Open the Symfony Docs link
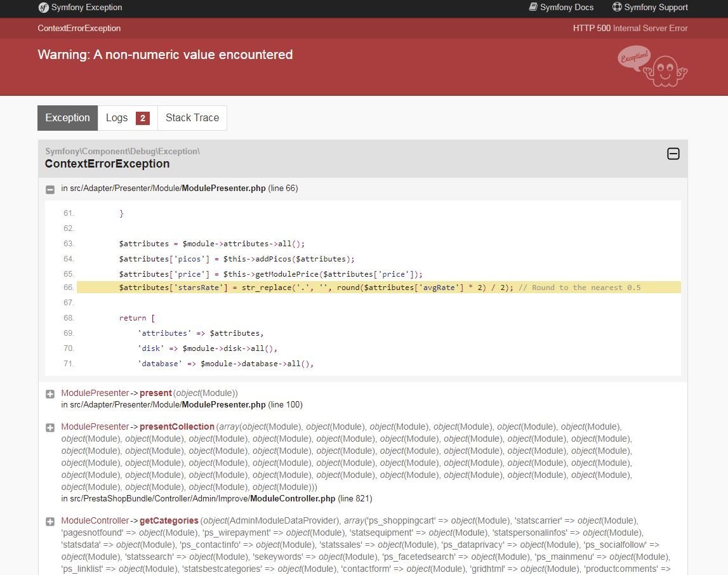Viewport: 728px width, 575px height. 561,8
